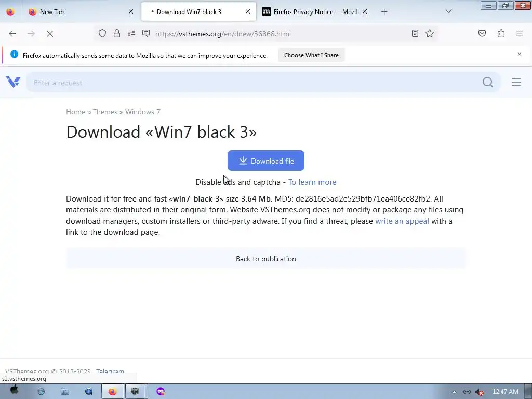Open the file manager taskbar icon

pos(65,392)
